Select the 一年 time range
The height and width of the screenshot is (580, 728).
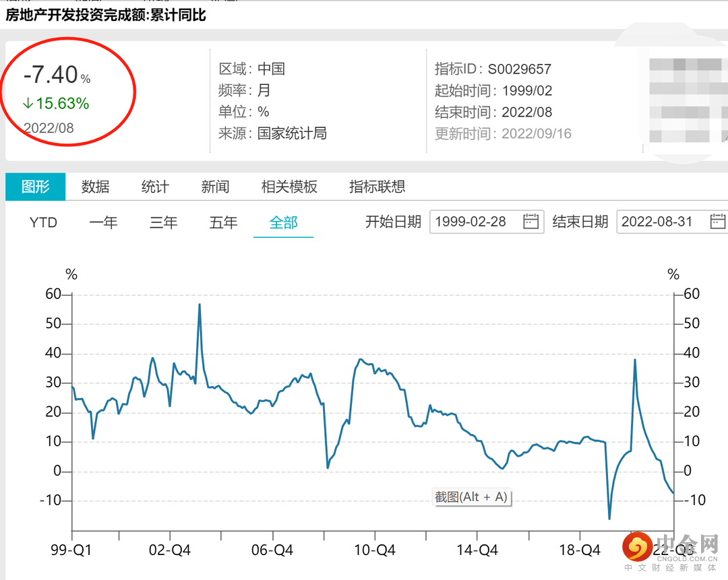103,223
